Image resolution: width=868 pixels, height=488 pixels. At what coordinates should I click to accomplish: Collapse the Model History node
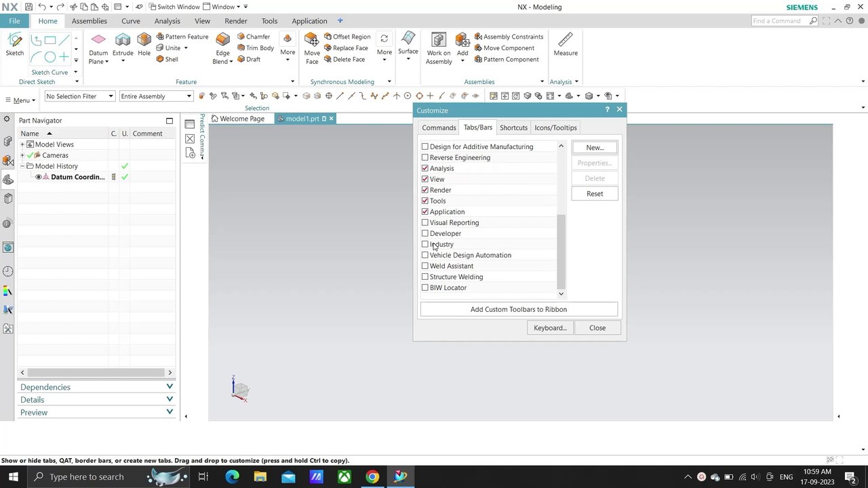coord(22,166)
